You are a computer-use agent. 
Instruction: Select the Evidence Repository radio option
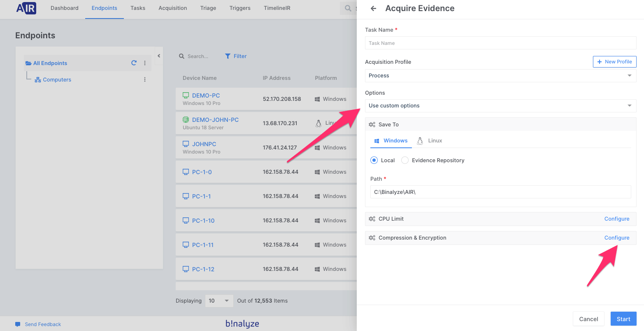click(x=405, y=160)
